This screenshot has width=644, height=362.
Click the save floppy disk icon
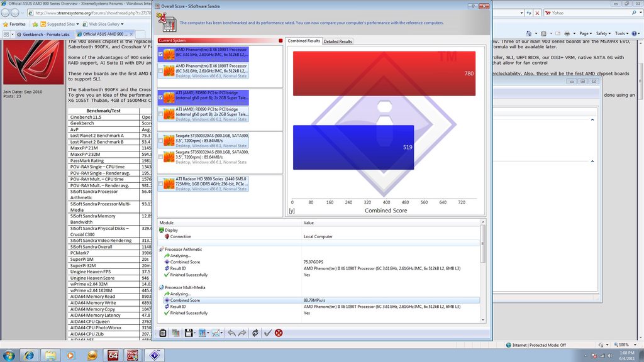click(189, 333)
